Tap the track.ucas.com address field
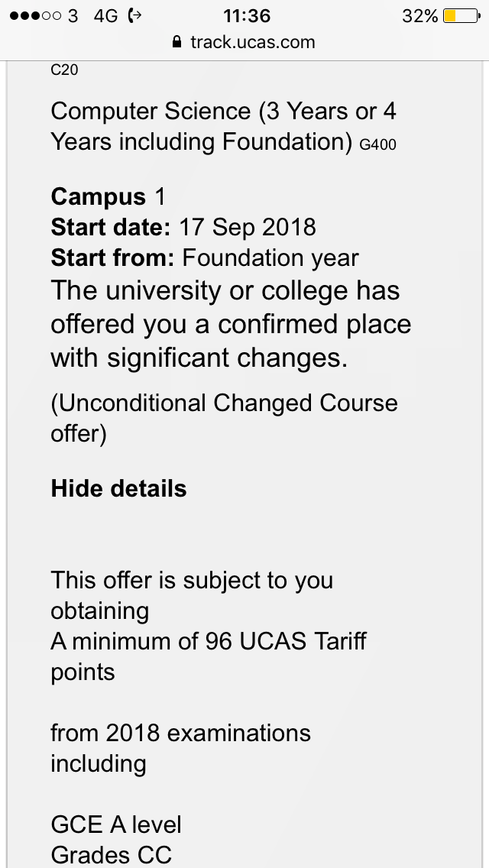This screenshot has height=868, width=489. pyautogui.click(x=244, y=41)
